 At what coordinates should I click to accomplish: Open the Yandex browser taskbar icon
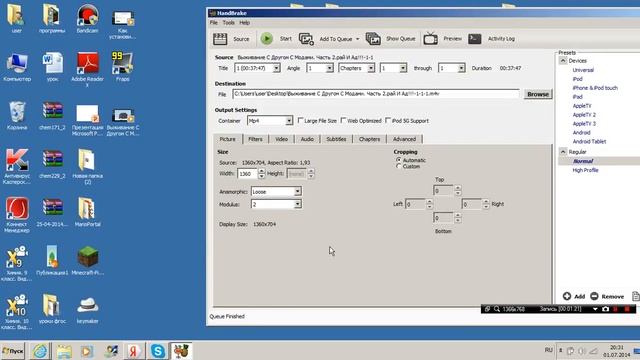click(x=134, y=351)
